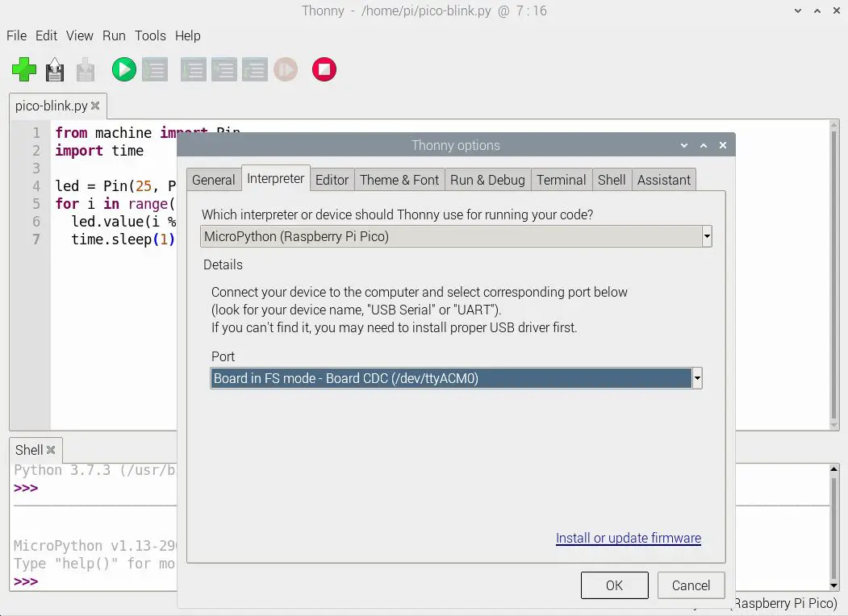The image size is (848, 616).
Task: Close the Shell panel tab
Action: [x=51, y=450]
